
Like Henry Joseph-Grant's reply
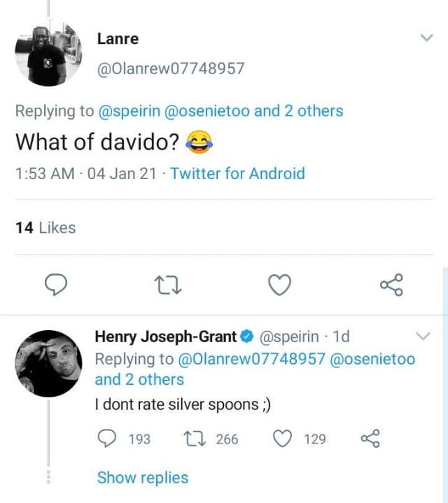[281, 439]
